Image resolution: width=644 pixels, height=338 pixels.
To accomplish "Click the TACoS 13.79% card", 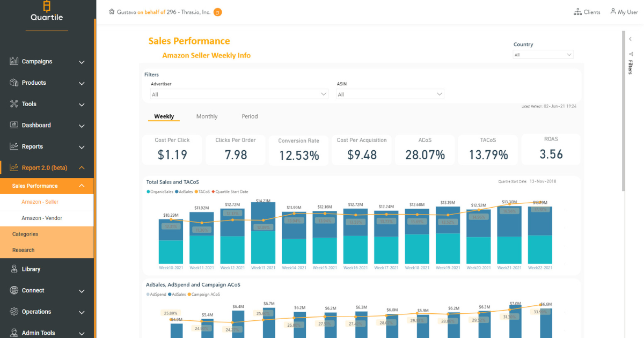I will tap(488, 149).
